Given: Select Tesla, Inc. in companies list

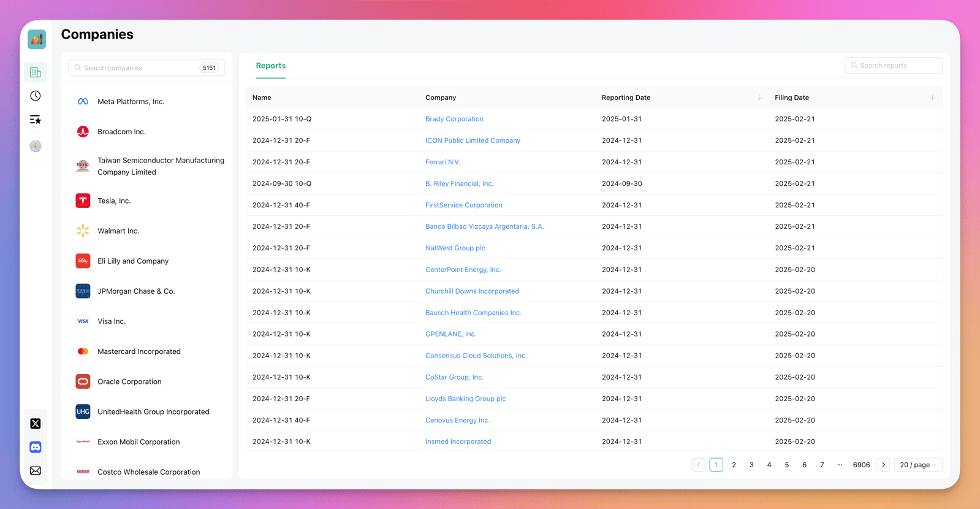Looking at the screenshot, I should coord(114,201).
